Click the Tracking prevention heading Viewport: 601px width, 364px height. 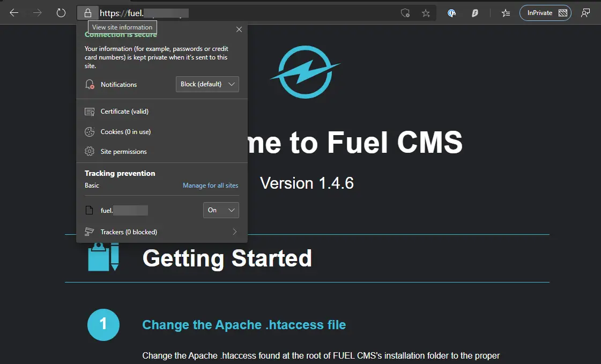120,174
